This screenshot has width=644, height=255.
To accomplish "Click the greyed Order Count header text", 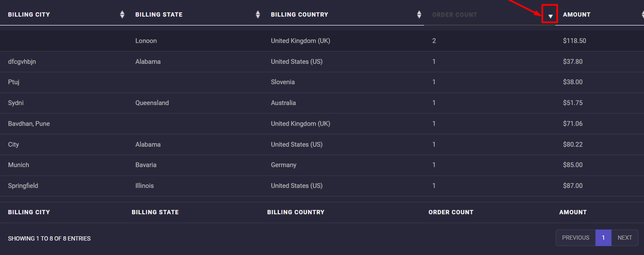I will (455, 14).
